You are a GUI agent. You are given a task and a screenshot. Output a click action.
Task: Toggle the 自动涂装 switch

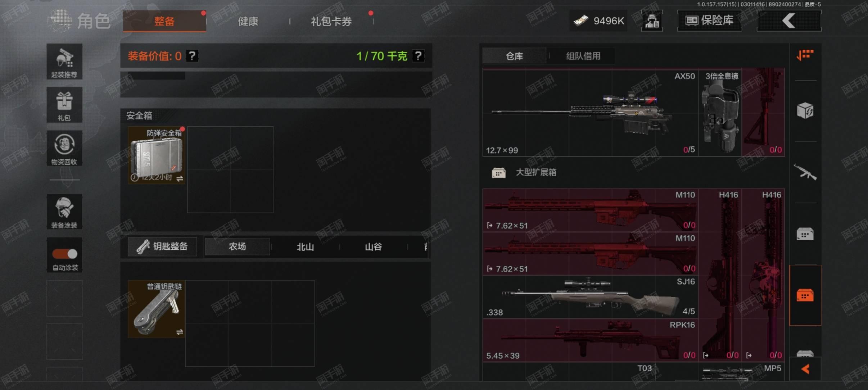tap(65, 254)
